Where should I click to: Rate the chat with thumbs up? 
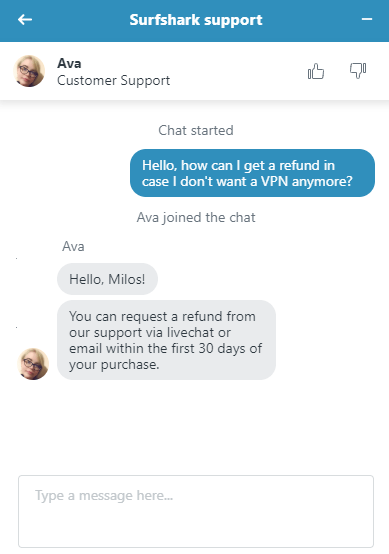pos(316,71)
